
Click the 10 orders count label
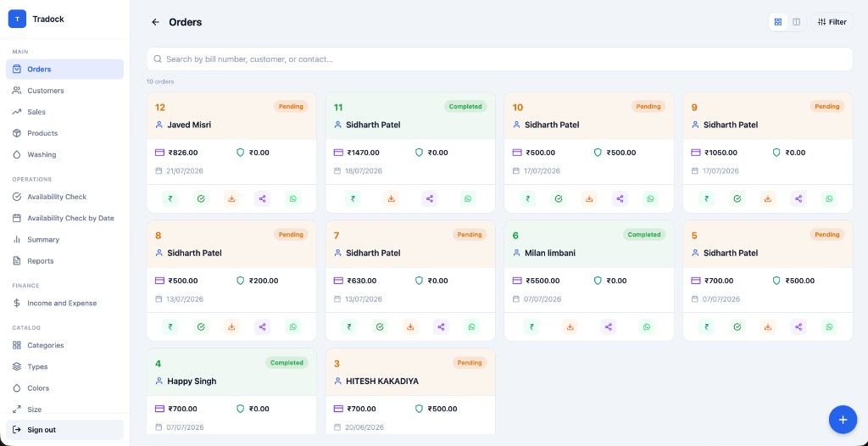pos(160,81)
